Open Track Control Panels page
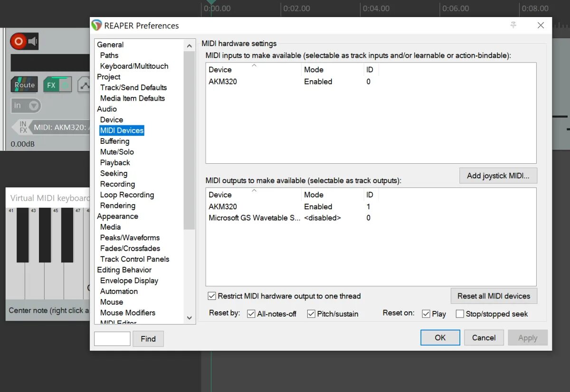 click(134, 259)
